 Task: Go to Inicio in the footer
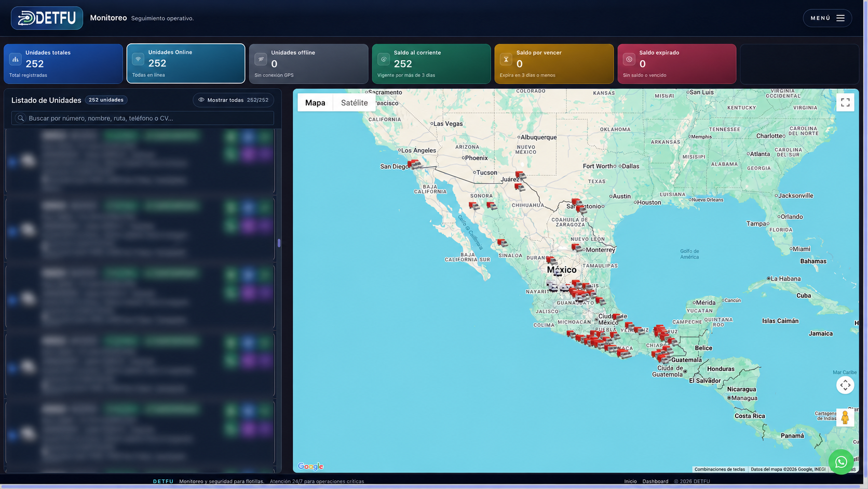(x=630, y=481)
